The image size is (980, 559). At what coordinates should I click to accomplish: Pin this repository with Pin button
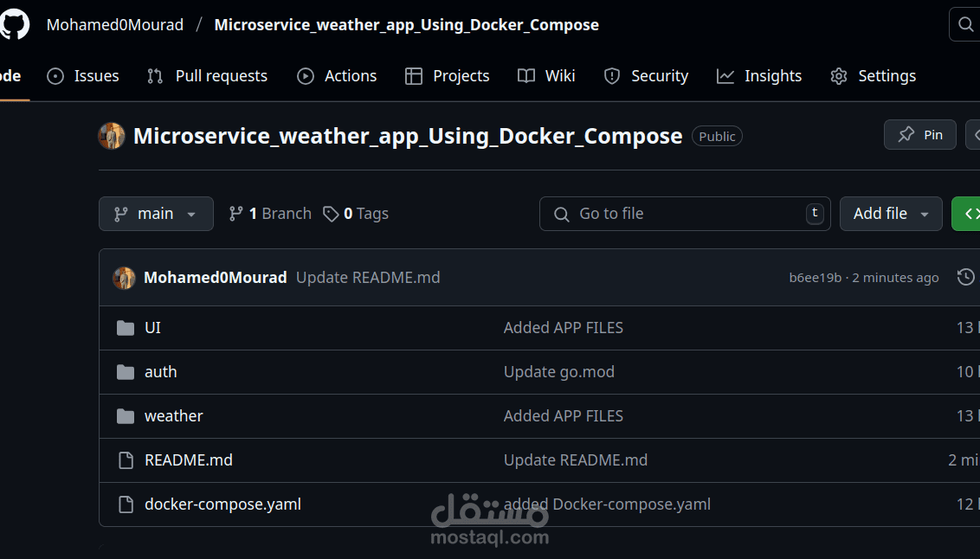click(920, 135)
